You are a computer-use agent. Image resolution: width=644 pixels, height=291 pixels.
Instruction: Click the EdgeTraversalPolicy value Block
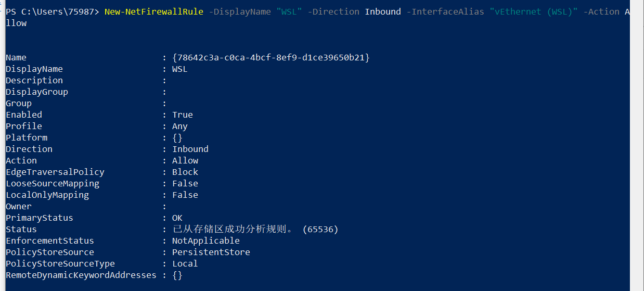pyautogui.click(x=185, y=172)
